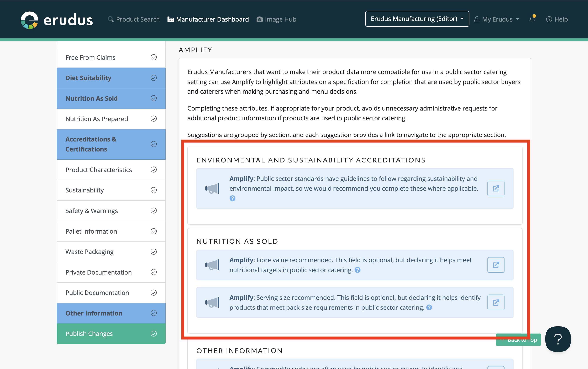Click the check circle on Sustainability row
The height and width of the screenshot is (369, 588).
click(153, 190)
